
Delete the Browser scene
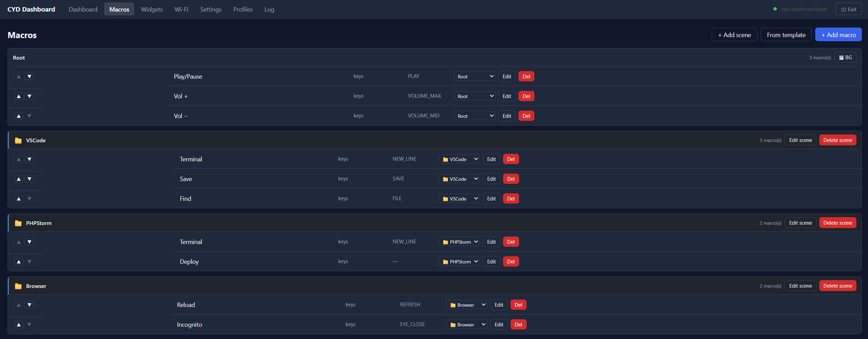[837, 286]
